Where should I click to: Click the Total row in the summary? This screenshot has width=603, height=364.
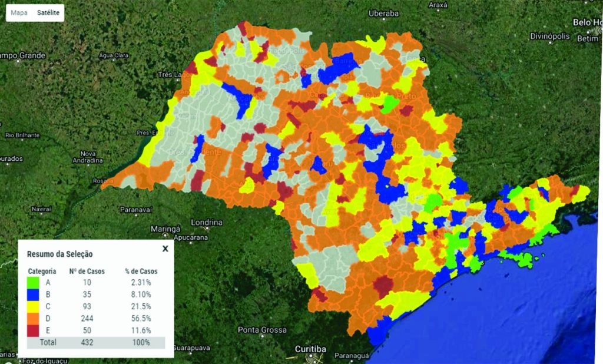click(96, 342)
